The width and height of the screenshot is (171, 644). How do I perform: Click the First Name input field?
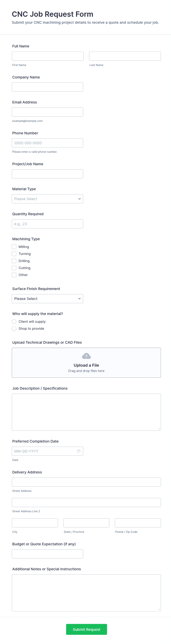[x=48, y=56]
